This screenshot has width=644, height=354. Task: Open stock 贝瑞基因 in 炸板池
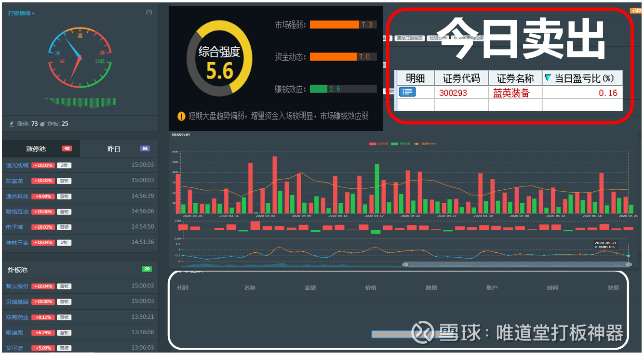pyautogui.click(x=17, y=302)
